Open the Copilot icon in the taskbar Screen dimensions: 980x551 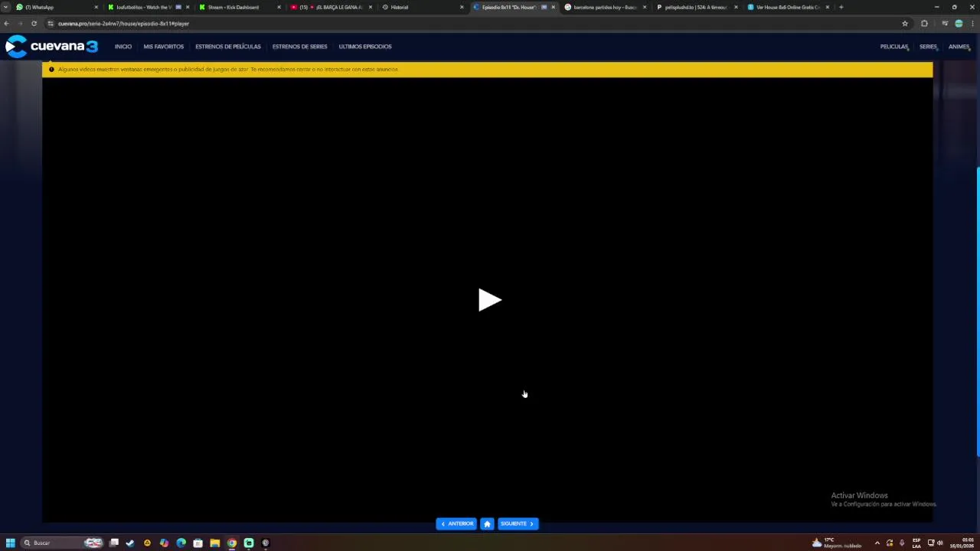[164, 543]
